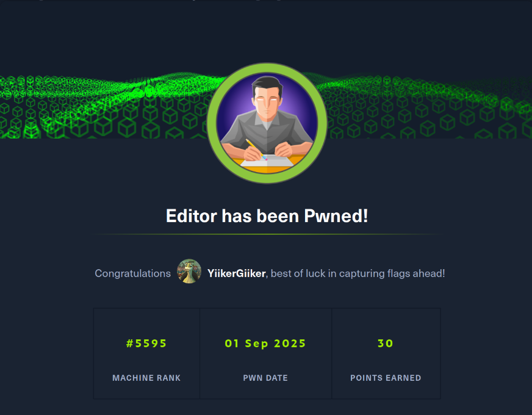This screenshot has width=532, height=415.
Task: Click the word Pwned! in the heading
Action: 336,216
